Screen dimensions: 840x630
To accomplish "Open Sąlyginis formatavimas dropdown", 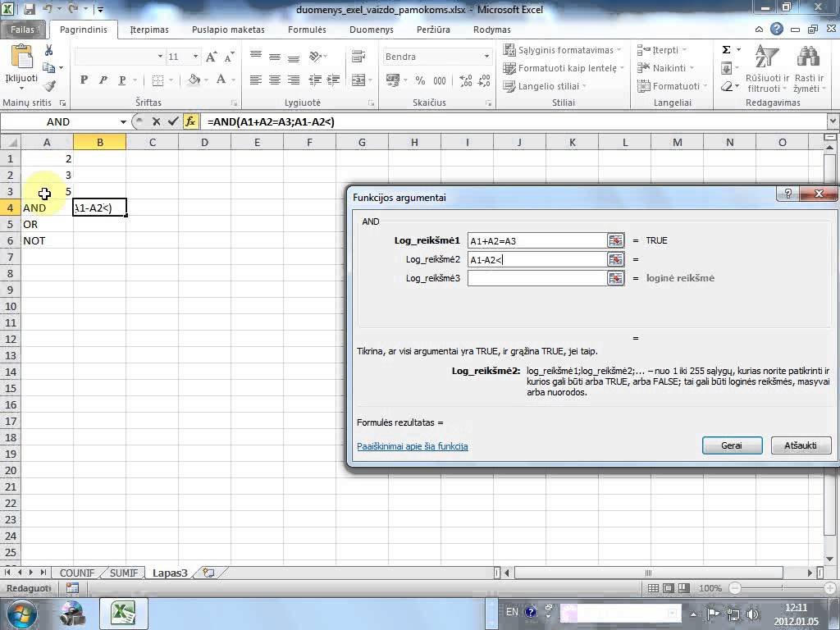I will (563, 50).
